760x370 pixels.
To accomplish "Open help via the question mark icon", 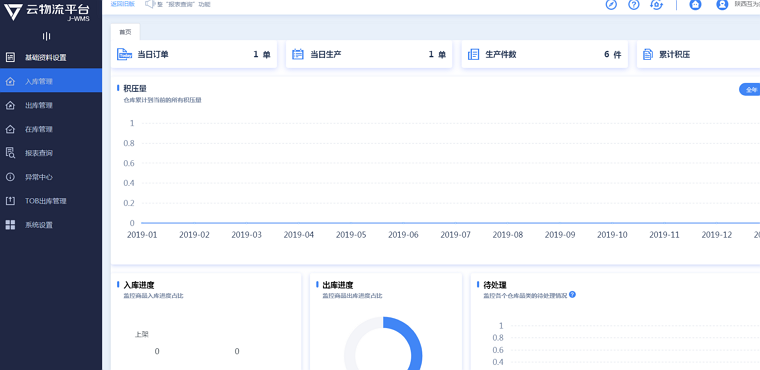I will (633, 4).
